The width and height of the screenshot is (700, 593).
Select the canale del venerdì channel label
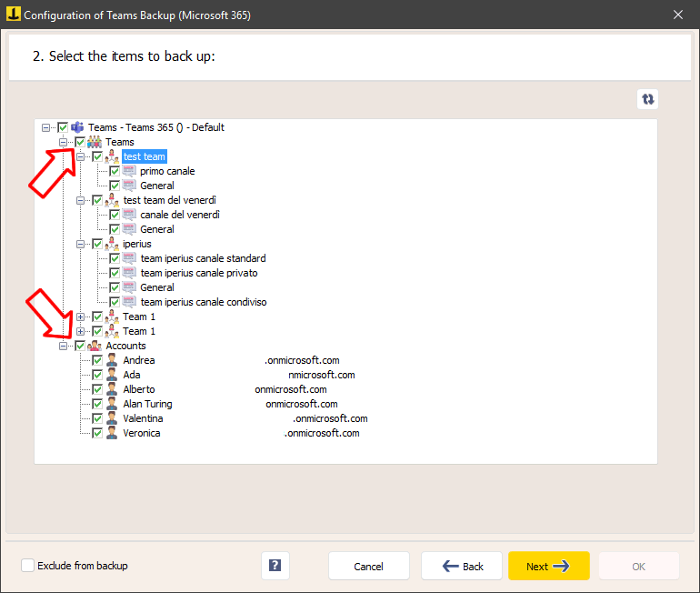point(180,215)
